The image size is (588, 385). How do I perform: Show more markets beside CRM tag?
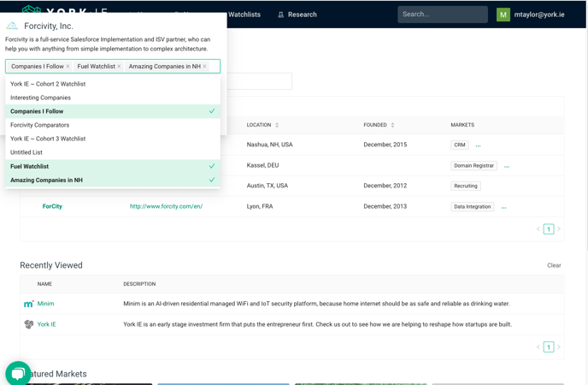(x=478, y=145)
